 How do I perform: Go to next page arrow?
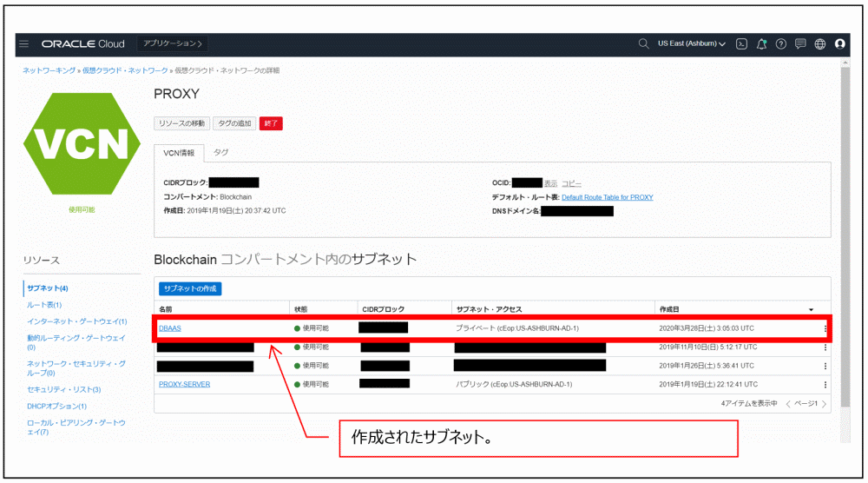click(824, 404)
